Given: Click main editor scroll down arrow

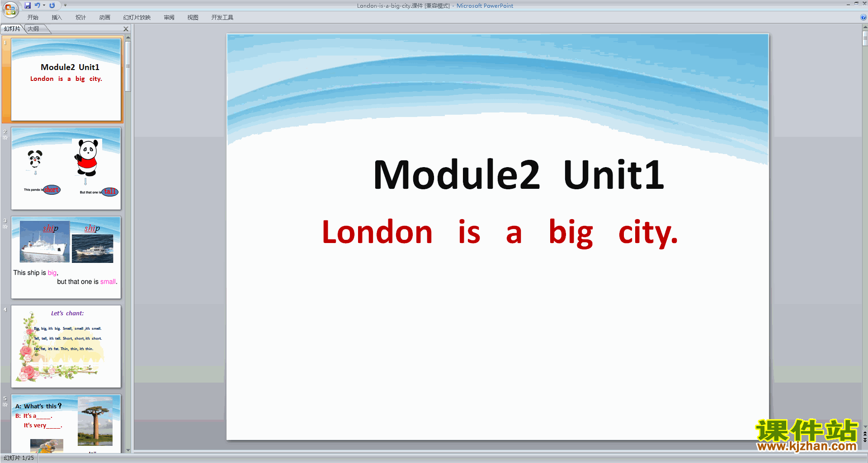Looking at the screenshot, I should 865,426.
